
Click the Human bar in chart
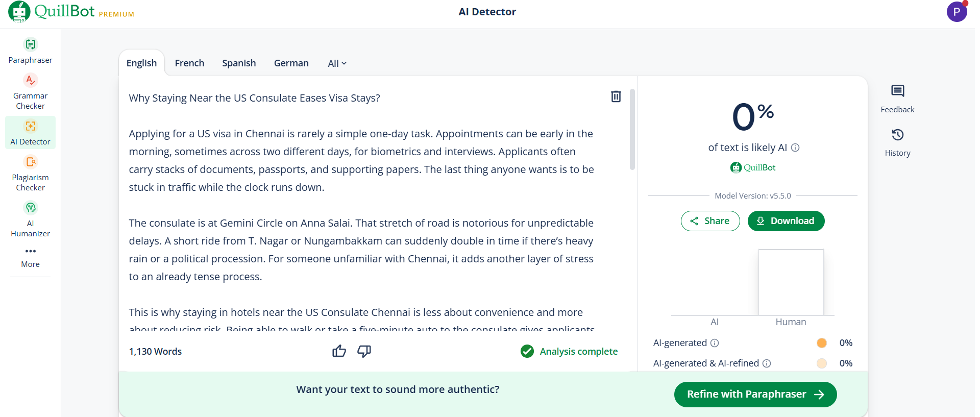791,282
